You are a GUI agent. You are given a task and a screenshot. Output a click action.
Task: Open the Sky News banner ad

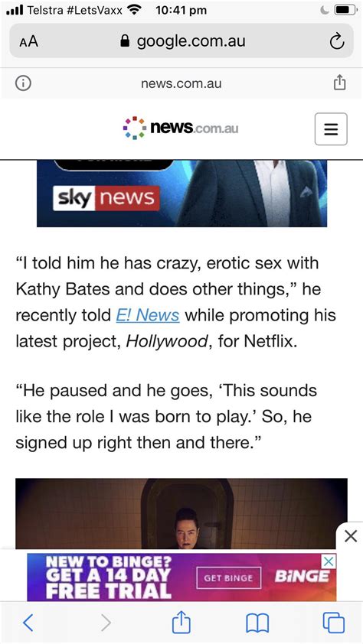(x=181, y=194)
